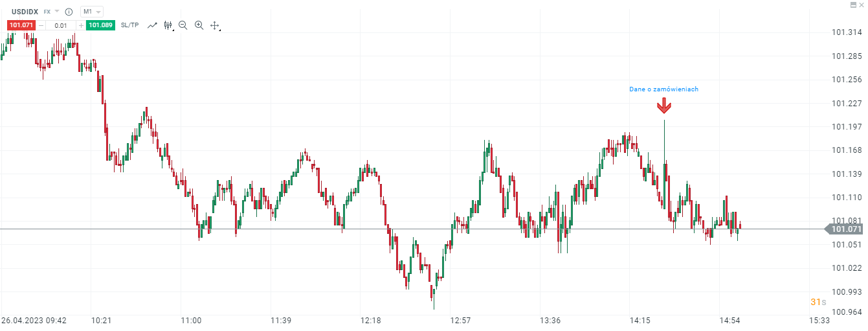Image resolution: width=868 pixels, height=331 pixels.
Task: Click the "Dane o zamówieniach" annotation label
Action: click(x=663, y=89)
